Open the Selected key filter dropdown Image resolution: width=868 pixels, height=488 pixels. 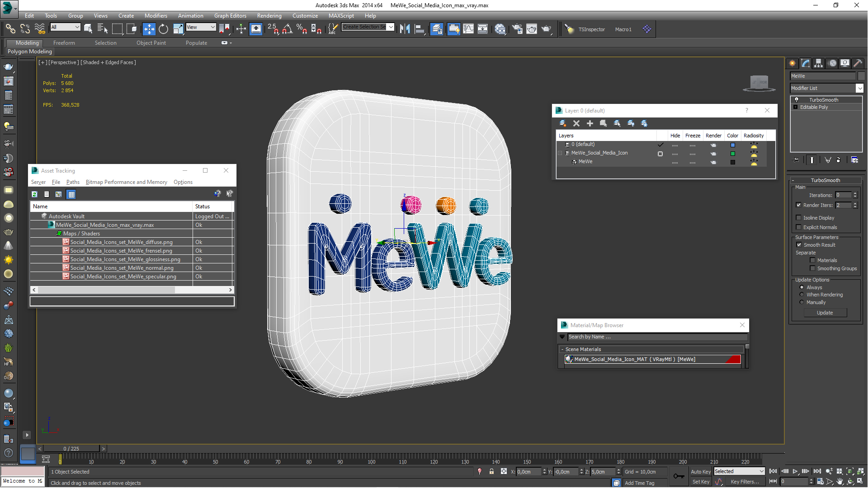click(x=739, y=471)
